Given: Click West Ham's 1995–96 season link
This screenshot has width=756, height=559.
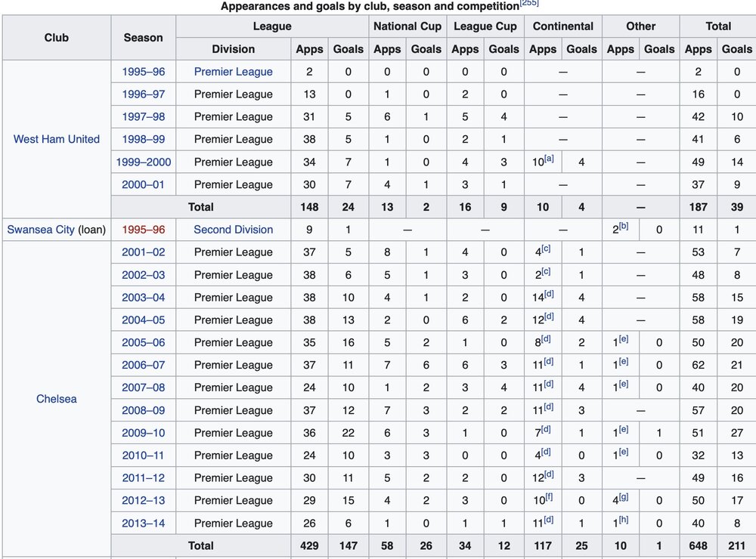Looking at the screenshot, I should click(143, 72).
